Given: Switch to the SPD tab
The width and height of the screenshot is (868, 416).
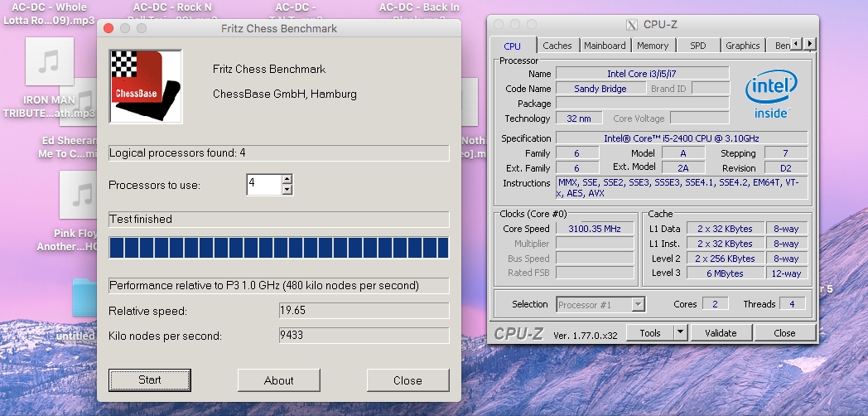Looking at the screenshot, I should coord(698,46).
